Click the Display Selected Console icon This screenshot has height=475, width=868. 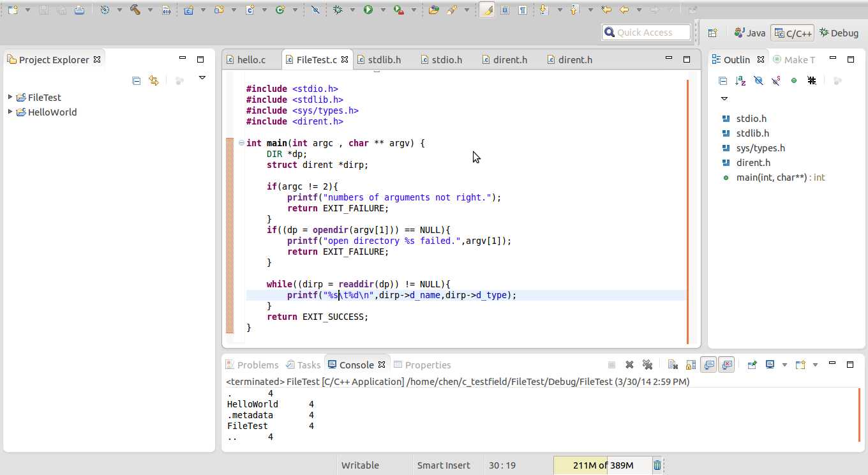tap(770, 365)
